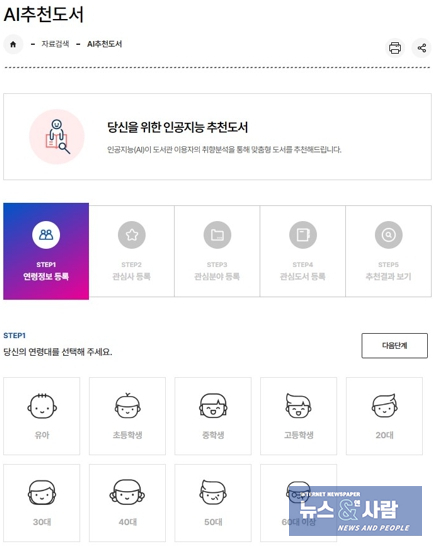Image resolution: width=433 pixels, height=546 pixels.
Task: Click 자료검색 breadcrumb link
Action: coord(55,44)
